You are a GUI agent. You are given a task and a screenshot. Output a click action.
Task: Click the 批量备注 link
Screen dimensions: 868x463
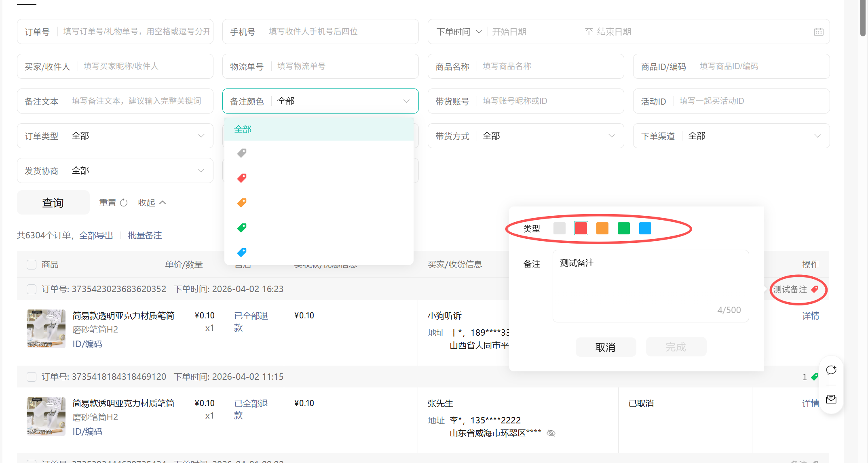click(x=145, y=236)
